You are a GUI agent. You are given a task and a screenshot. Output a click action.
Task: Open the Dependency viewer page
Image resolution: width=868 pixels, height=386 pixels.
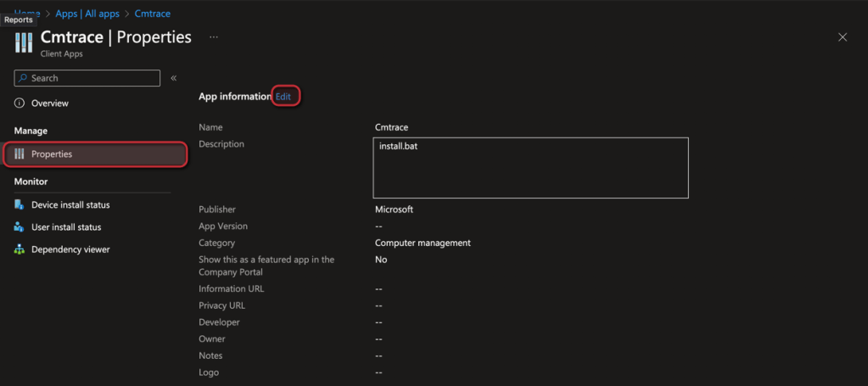point(70,249)
